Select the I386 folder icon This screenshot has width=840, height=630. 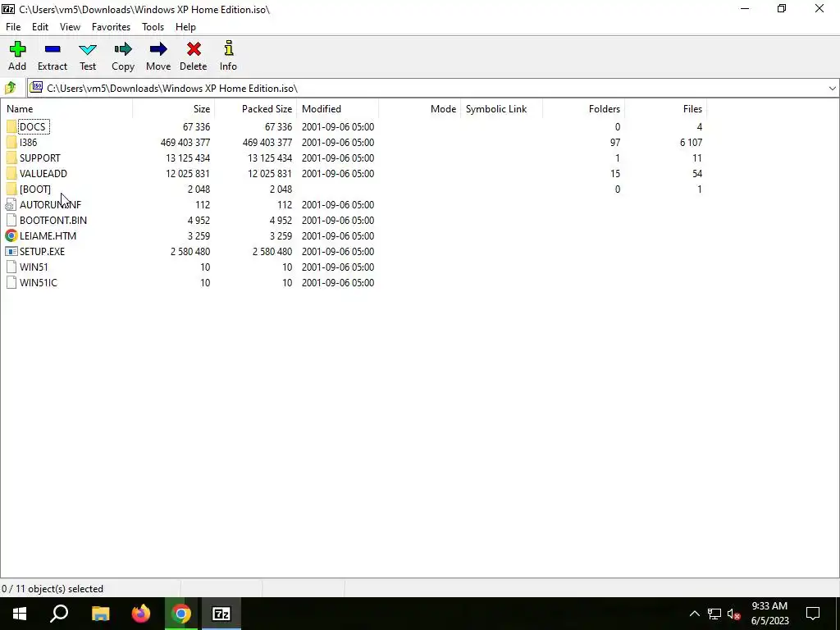click(x=11, y=143)
